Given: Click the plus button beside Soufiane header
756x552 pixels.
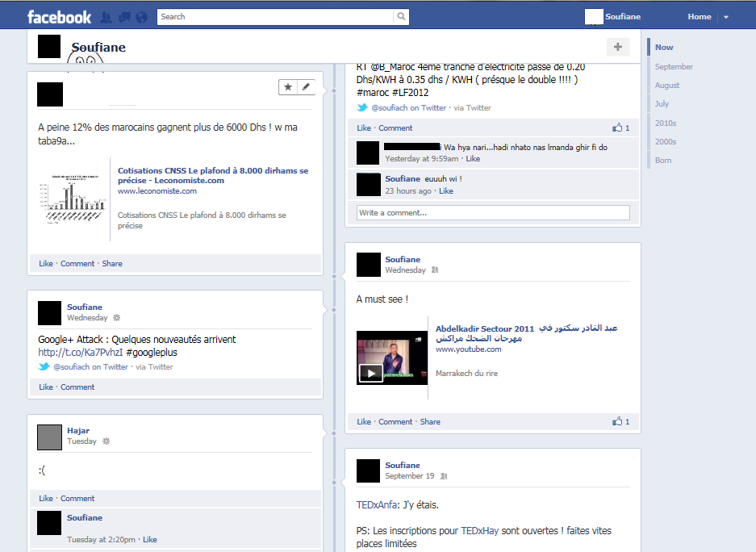Looking at the screenshot, I should click(x=617, y=47).
